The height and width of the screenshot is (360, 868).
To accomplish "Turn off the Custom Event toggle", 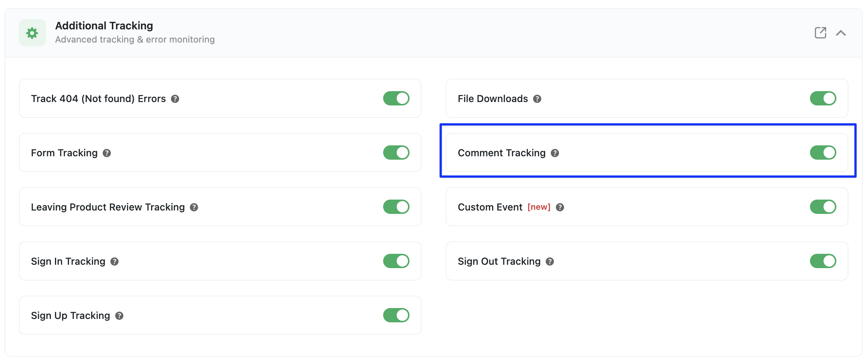I will tap(823, 207).
